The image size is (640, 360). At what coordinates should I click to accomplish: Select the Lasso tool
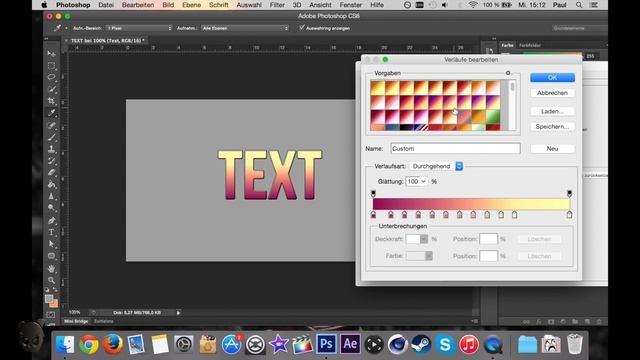tap(51, 78)
